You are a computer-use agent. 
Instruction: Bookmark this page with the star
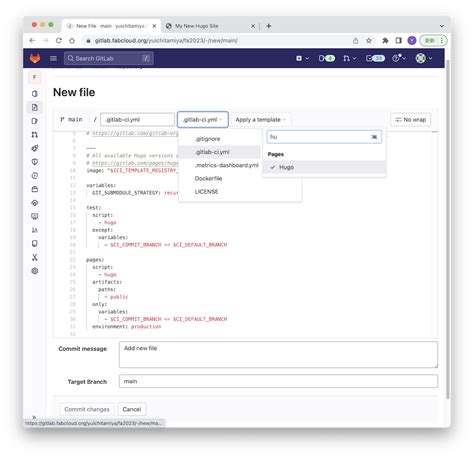point(369,41)
